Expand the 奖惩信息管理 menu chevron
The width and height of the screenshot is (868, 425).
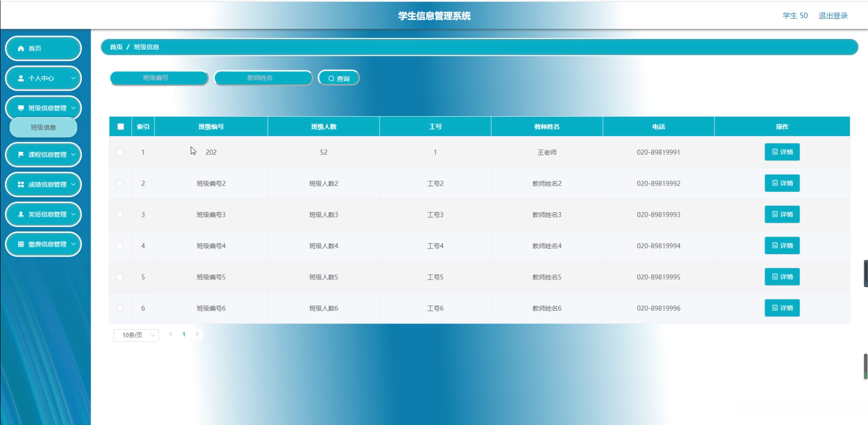(x=73, y=214)
